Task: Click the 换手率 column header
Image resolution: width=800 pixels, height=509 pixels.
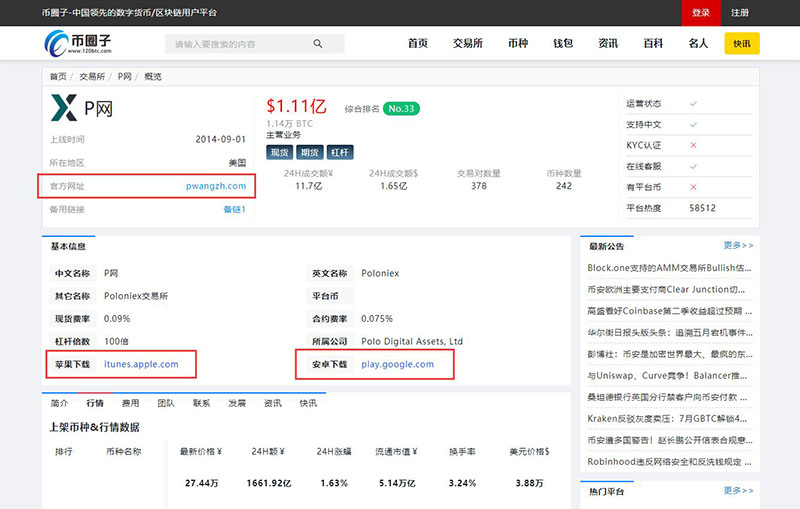Action: pyautogui.click(x=462, y=451)
